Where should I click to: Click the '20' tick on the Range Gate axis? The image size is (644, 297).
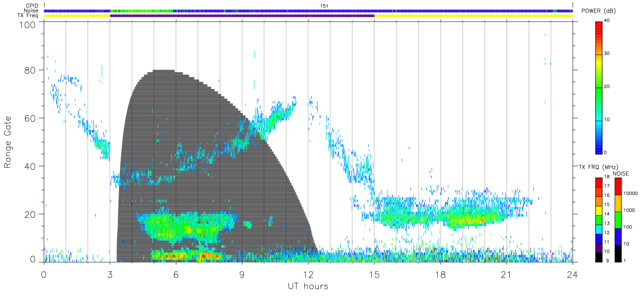coord(30,214)
